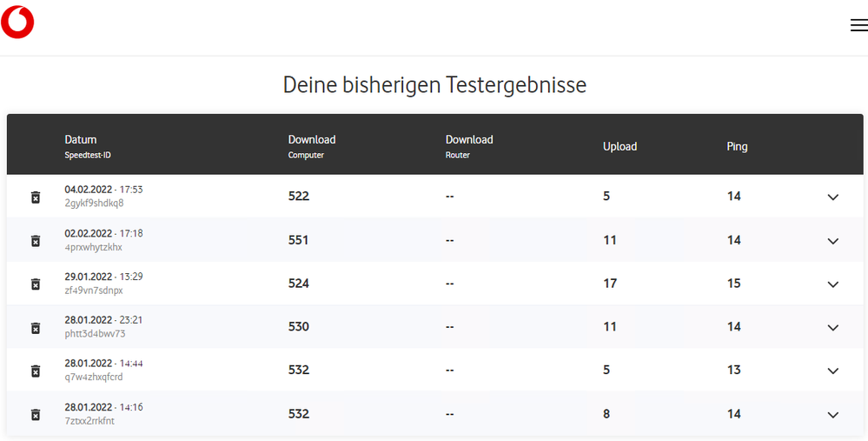Click the Vodafone logo
868x441 pixels.
(x=17, y=22)
